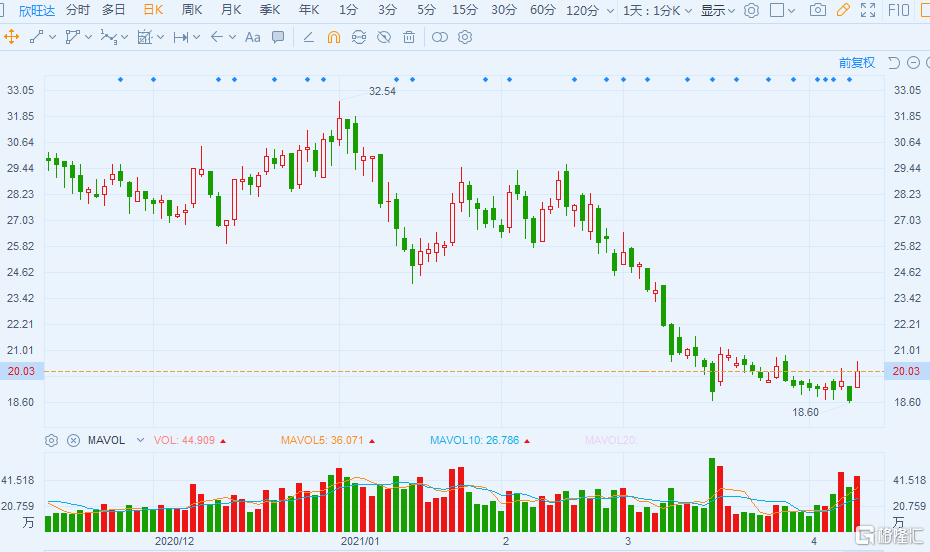Select the 1分 minute period
Screen dimensions: 930x552
coord(348,10)
